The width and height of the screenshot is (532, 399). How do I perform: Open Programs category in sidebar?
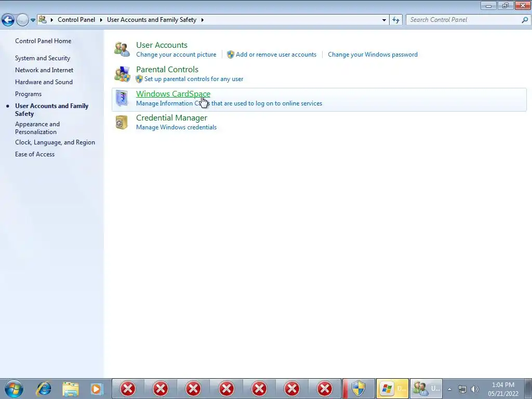coord(28,94)
